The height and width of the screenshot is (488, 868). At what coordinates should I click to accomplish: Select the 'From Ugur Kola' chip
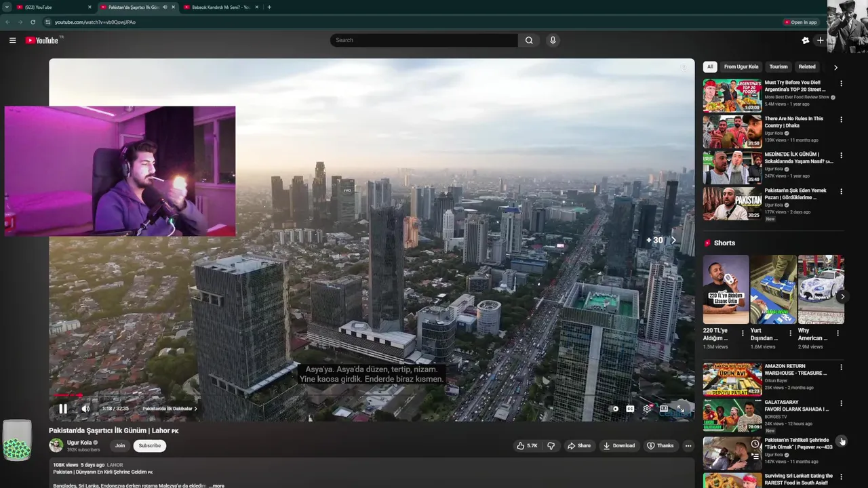pos(741,66)
